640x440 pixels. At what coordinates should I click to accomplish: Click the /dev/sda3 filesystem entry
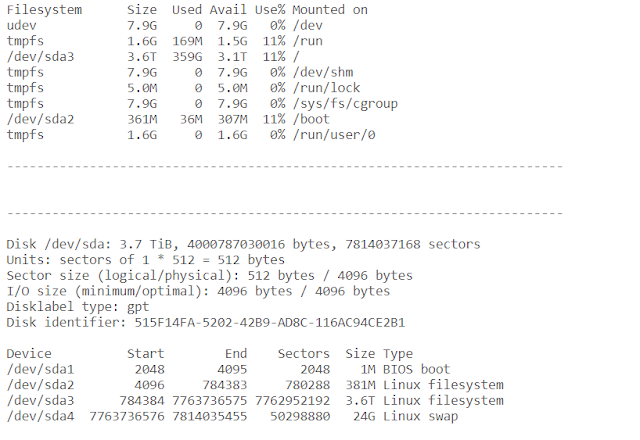pos(35,57)
